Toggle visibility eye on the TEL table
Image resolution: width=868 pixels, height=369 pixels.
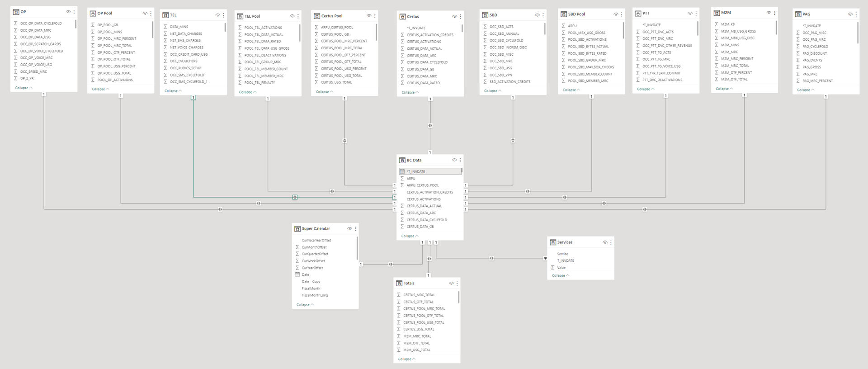point(217,15)
